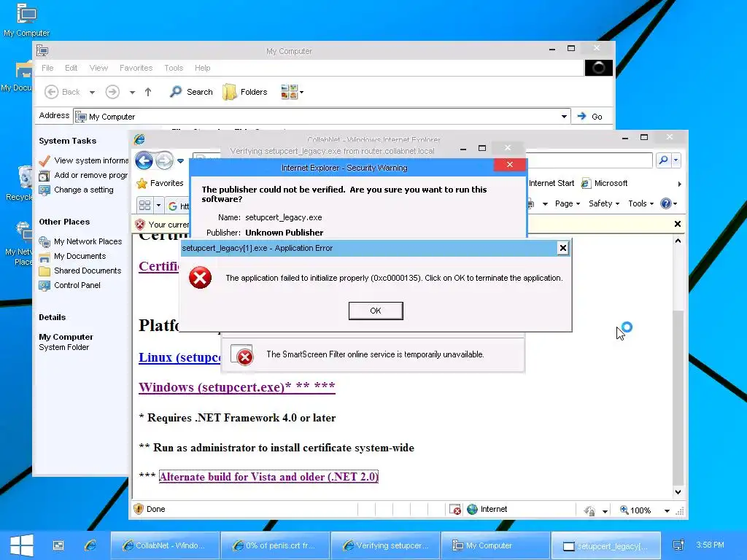The width and height of the screenshot is (747, 560).
Task: Close the Internet Explorer Security Warning dialog
Action: 510,164
